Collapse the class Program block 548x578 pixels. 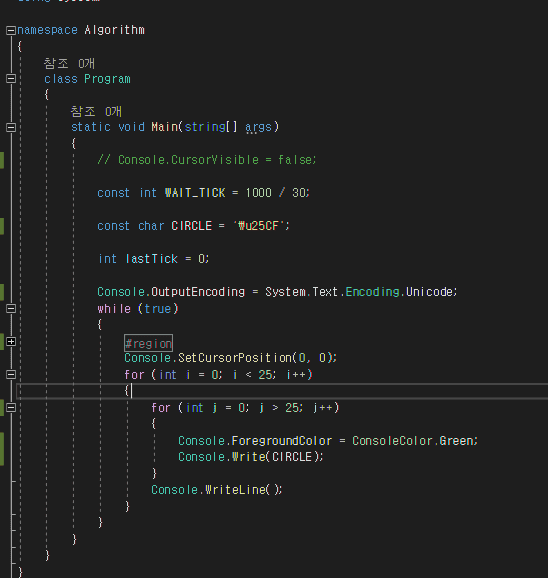pos(11,79)
